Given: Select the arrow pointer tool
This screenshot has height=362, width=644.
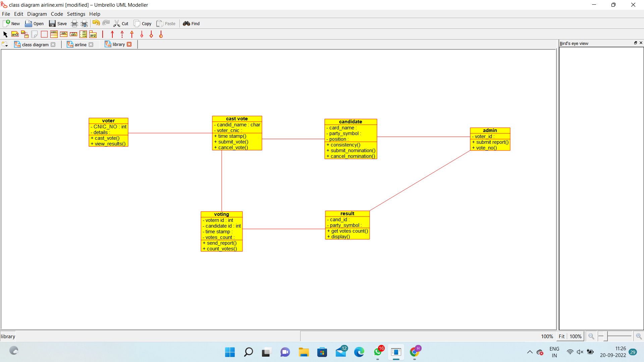Looking at the screenshot, I should pos(5,34).
